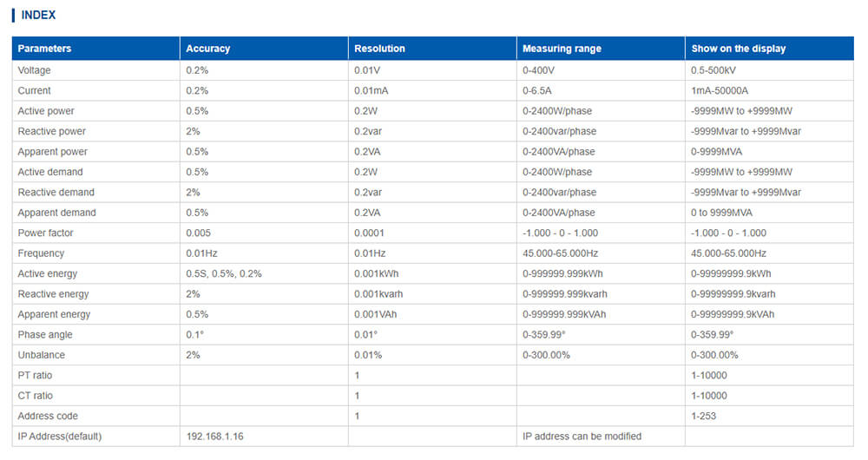
Task: Click the Accuracy column header
Action: (208, 49)
